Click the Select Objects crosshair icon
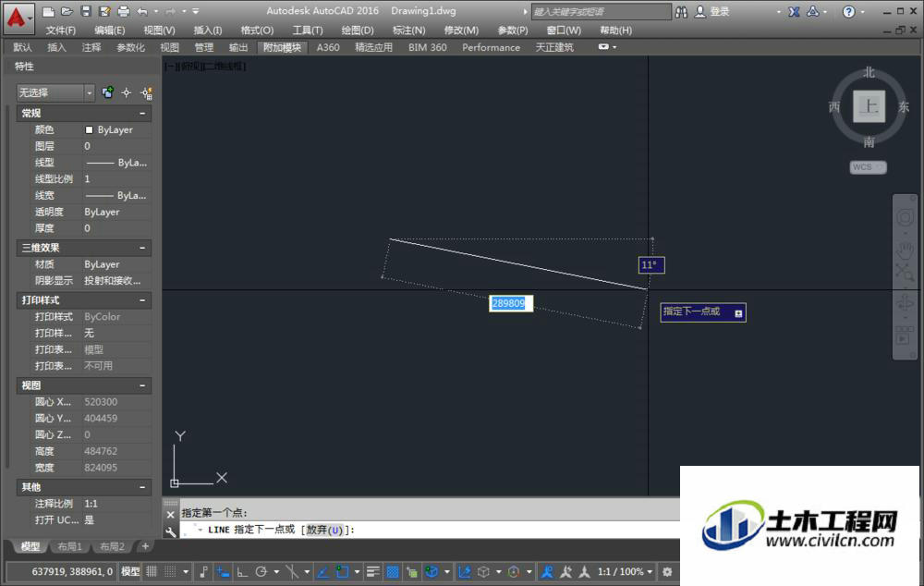This screenshot has width=924, height=586. (x=126, y=92)
